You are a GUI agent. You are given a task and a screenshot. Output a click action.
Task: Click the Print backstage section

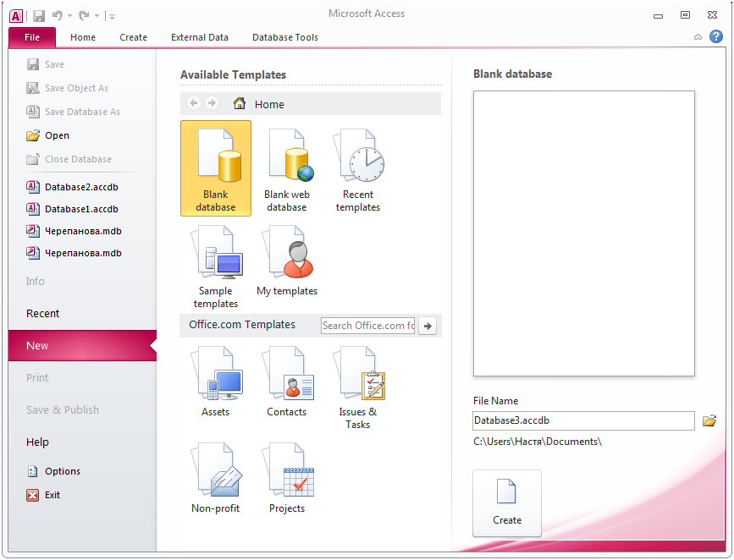point(37,377)
